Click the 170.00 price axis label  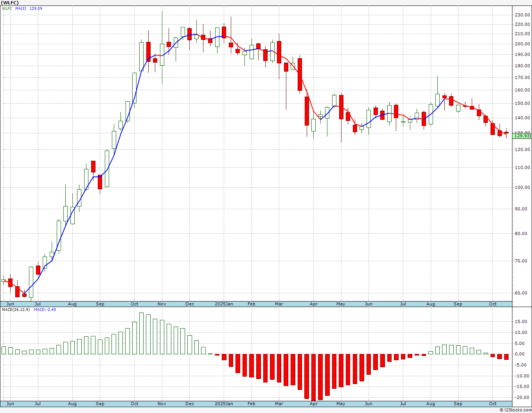pos(522,77)
